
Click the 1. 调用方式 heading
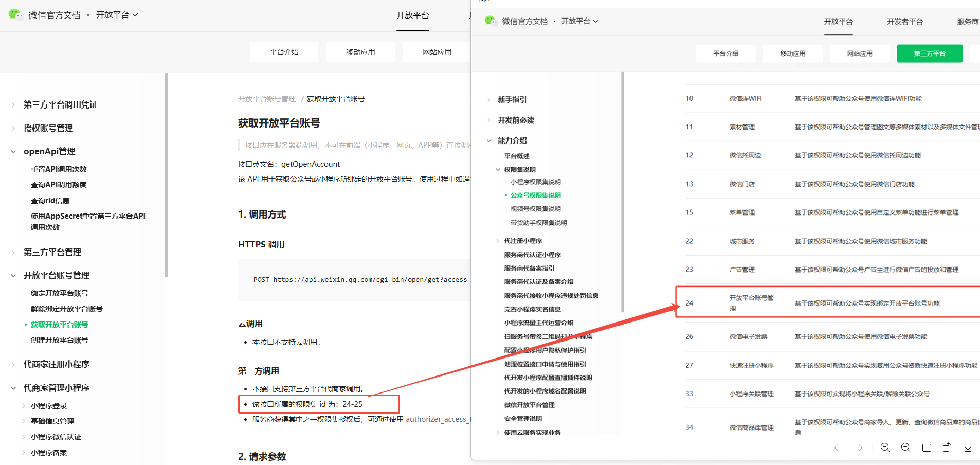click(x=262, y=214)
